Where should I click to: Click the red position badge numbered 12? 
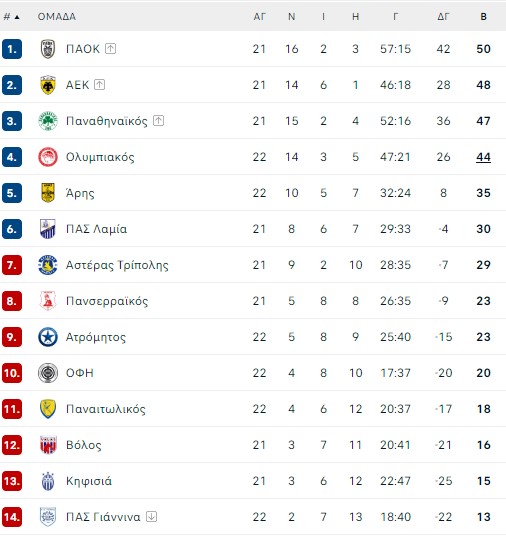pyautogui.click(x=12, y=445)
